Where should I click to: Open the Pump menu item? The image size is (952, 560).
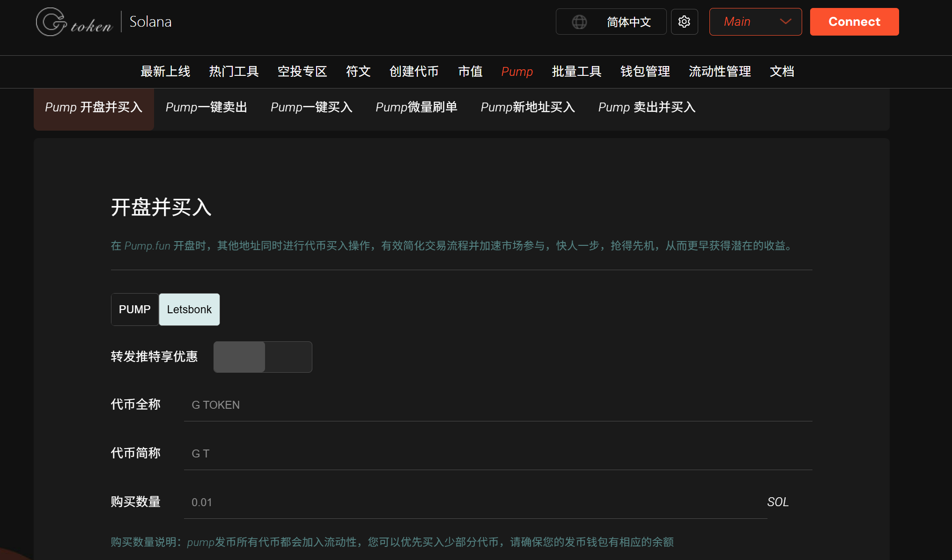click(517, 72)
